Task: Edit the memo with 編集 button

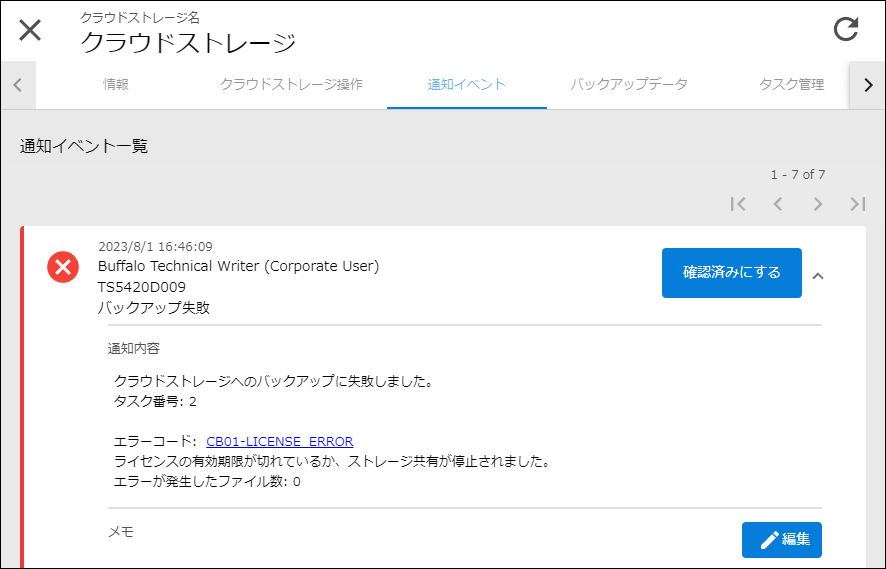Action: pos(781,540)
